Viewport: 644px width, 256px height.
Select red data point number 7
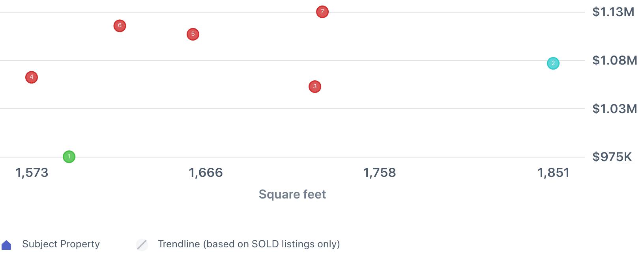pyautogui.click(x=322, y=12)
